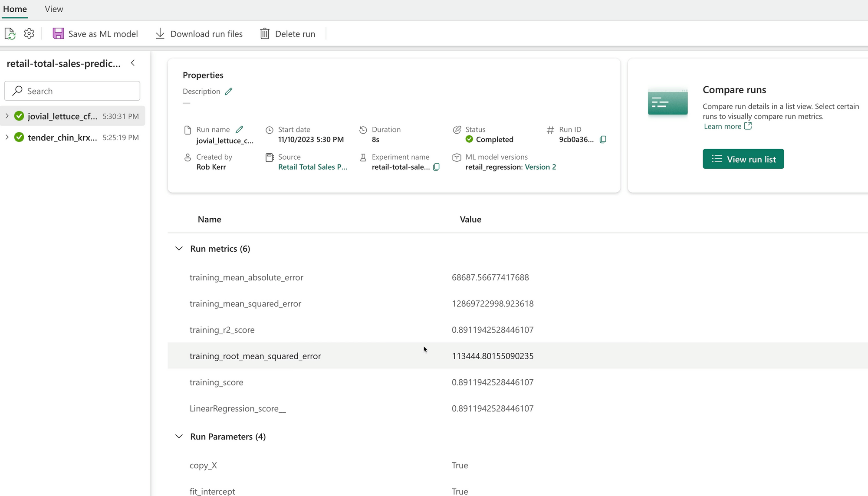Copy the Experiment name to clipboard
The height and width of the screenshot is (496, 868).
click(x=437, y=167)
